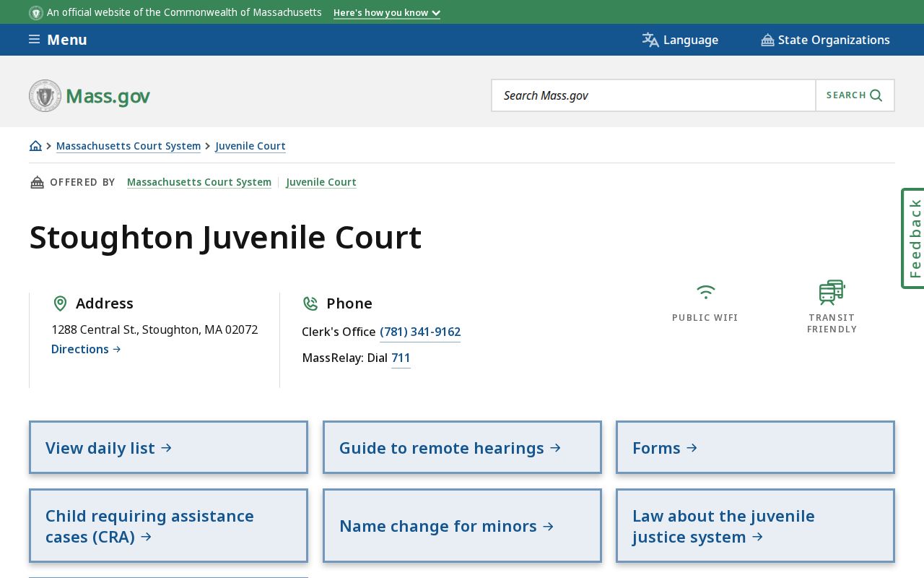
Task: Click the Public WiFi icon
Action: click(x=705, y=292)
